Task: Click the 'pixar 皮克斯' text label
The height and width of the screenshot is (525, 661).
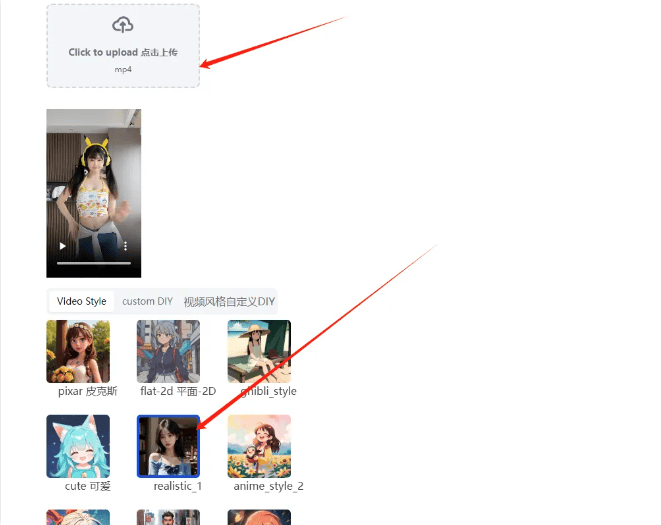Action: pos(88,392)
